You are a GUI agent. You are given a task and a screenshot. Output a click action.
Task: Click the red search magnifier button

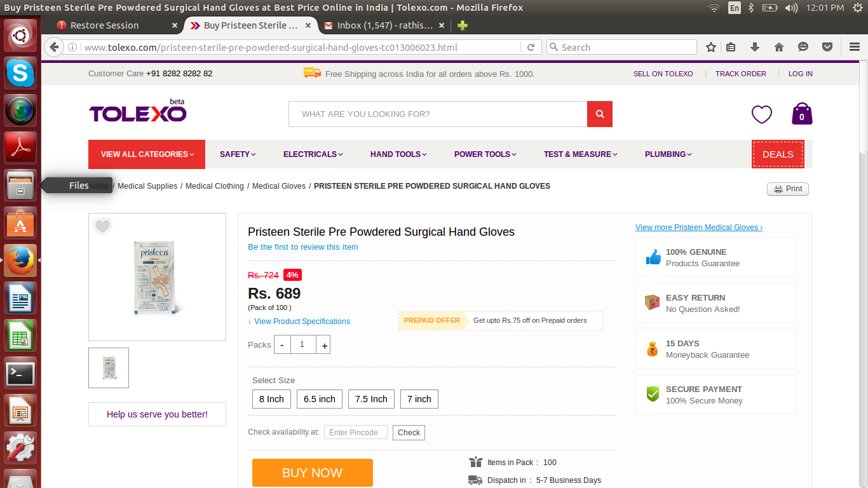point(599,114)
